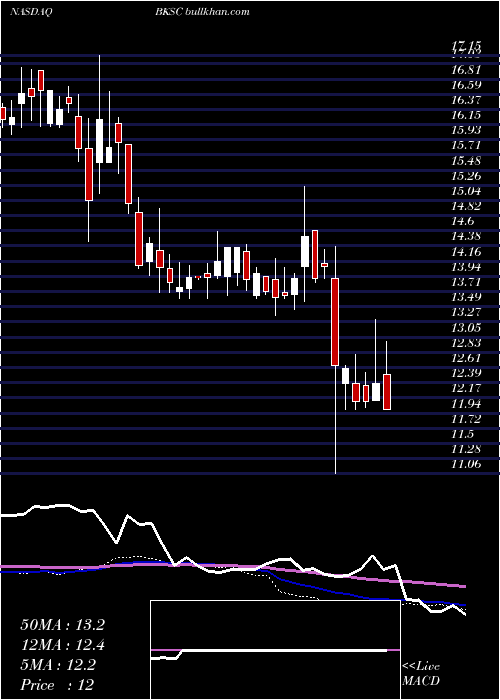Click the 11.72 price axis label
The height and width of the screenshot is (700, 500).
tap(466, 419)
